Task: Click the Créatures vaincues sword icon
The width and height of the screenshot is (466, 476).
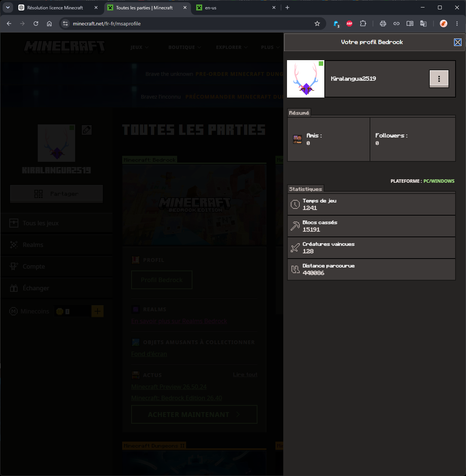Action: (295, 248)
